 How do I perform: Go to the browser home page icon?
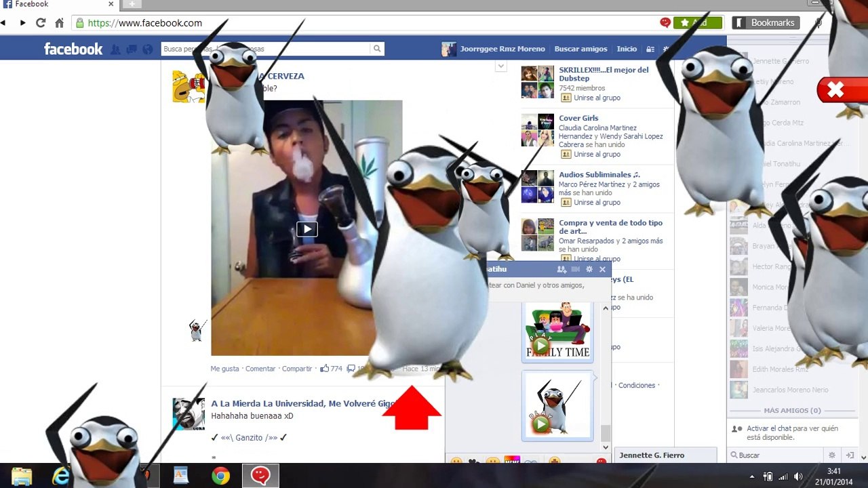coord(60,22)
